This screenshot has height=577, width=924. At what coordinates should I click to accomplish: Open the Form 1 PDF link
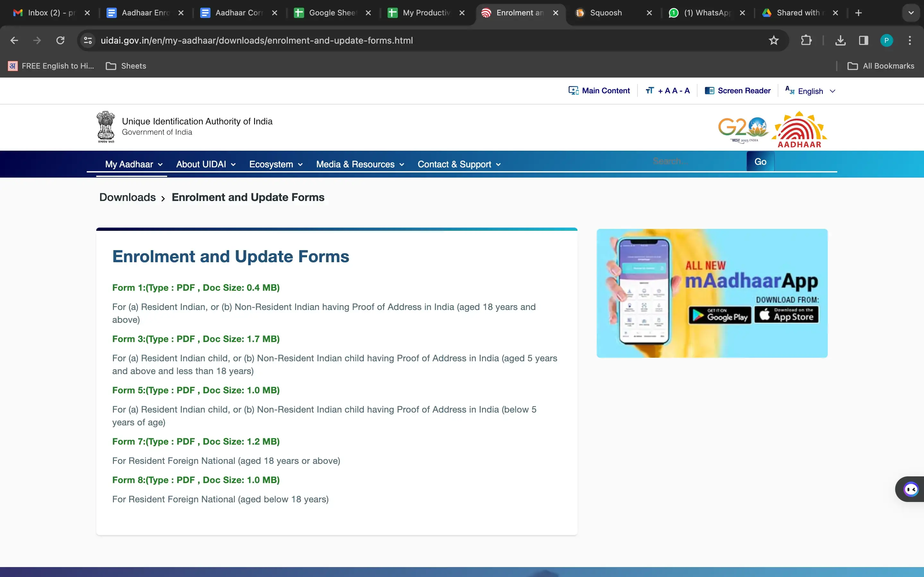pyautogui.click(x=195, y=287)
